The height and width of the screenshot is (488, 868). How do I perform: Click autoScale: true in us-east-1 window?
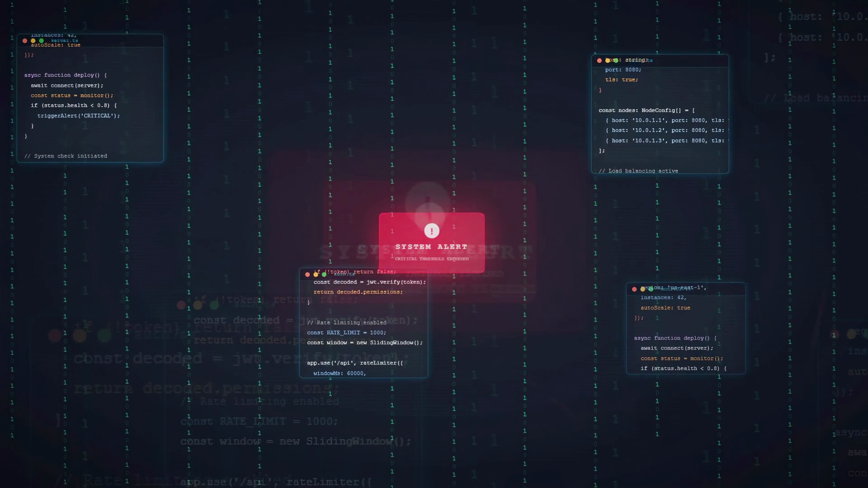[665, 308]
